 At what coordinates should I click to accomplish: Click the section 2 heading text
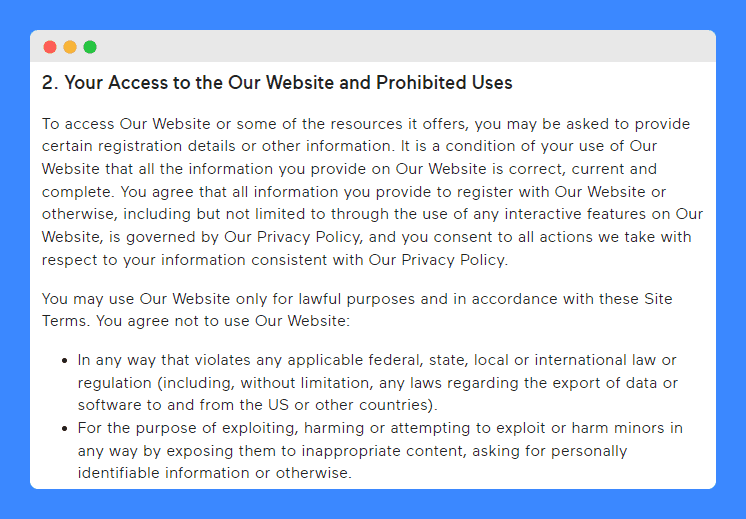pyautogui.click(x=277, y=83)
